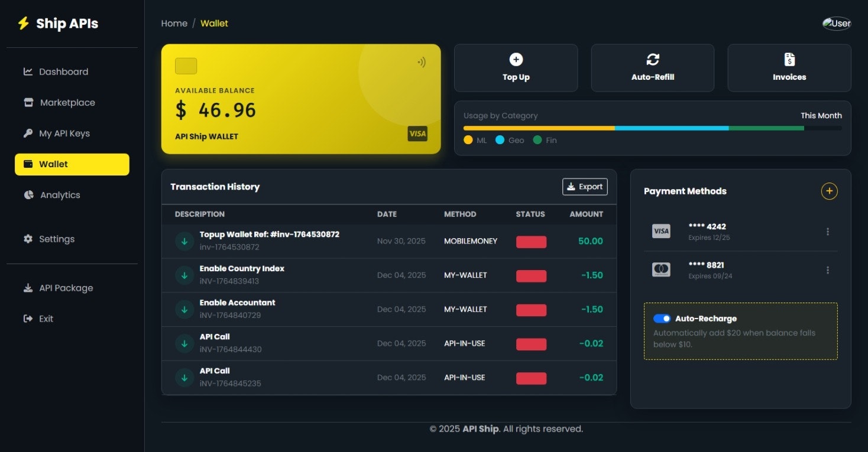Click the Auto-Refill refresh icon
Image resolution: width=868 pixels, height=452 pixels.
tap(652, 59)
